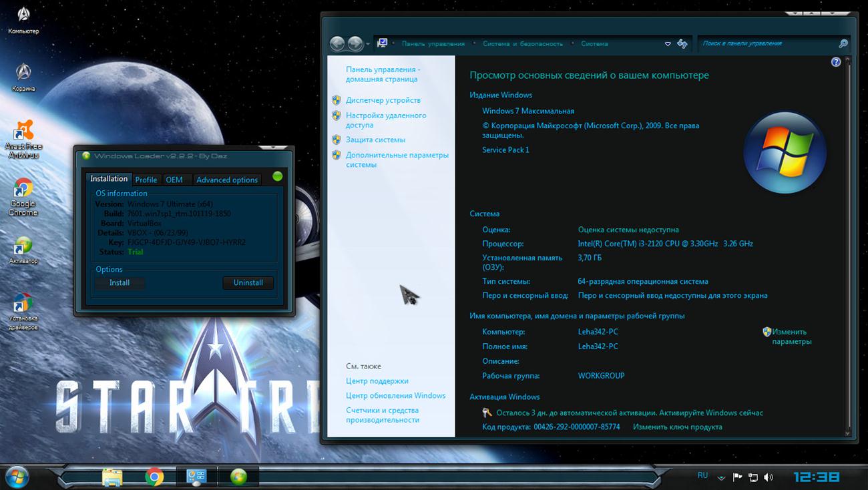Open Windows Explorer from the taskbar

point(112,477)
